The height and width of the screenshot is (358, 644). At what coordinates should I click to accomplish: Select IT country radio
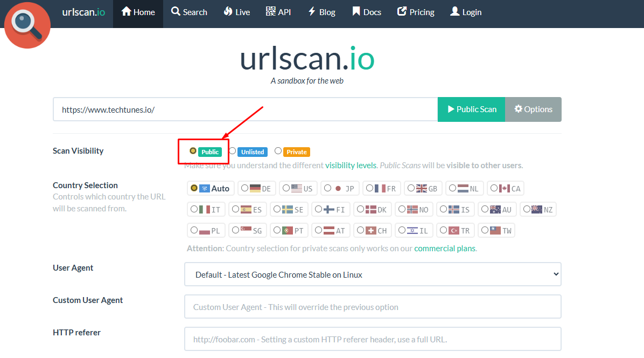tap(194, 209)
